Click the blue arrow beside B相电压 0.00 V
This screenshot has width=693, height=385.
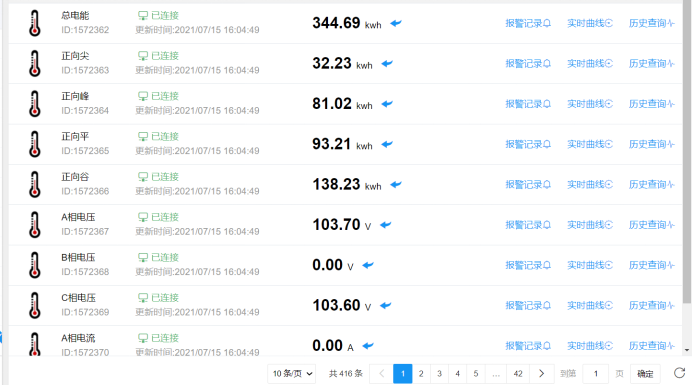[368, 265]
